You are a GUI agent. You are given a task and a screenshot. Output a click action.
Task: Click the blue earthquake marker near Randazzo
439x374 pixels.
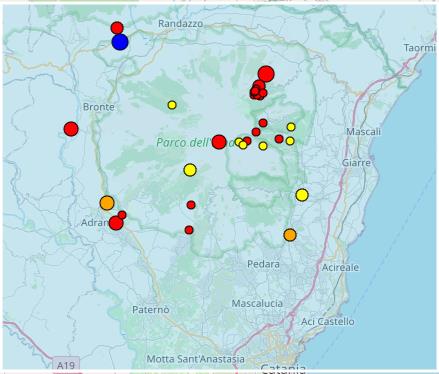pos(120,42)
